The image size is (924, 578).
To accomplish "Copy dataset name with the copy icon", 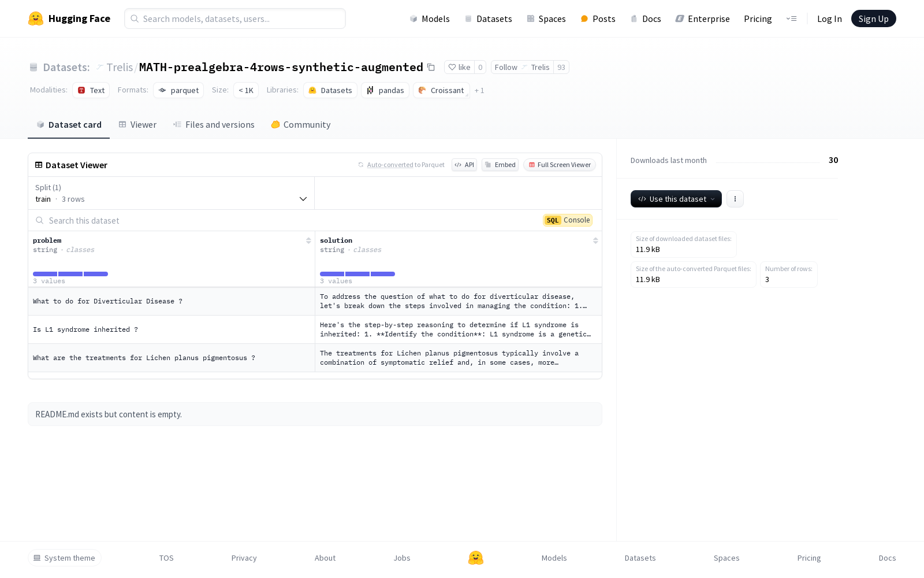I will pyautogui.click(x=431, y=67).
